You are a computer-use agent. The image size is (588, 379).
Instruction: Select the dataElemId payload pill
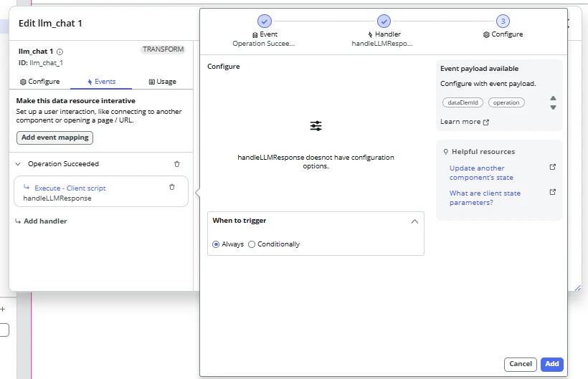point(463,102)
